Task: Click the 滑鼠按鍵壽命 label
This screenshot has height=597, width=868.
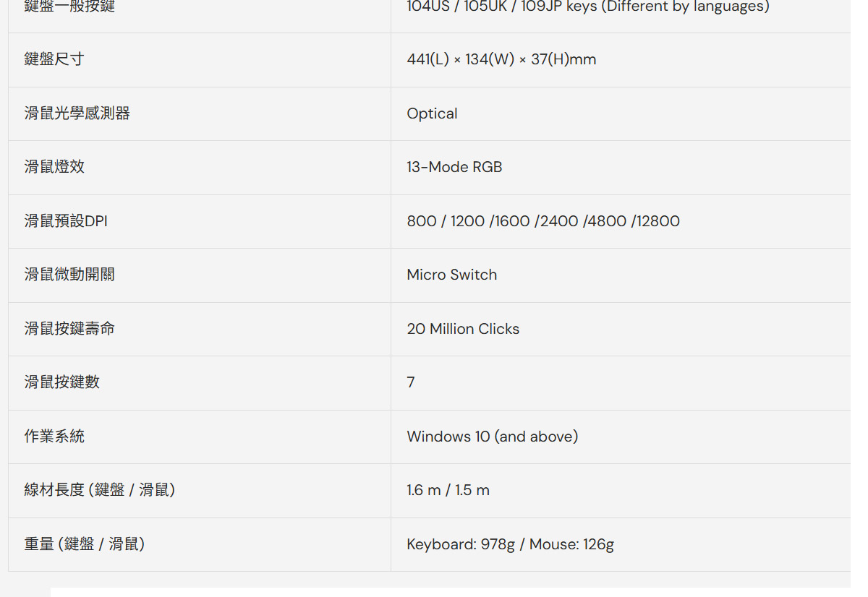Action: click(x=69, y=329)
